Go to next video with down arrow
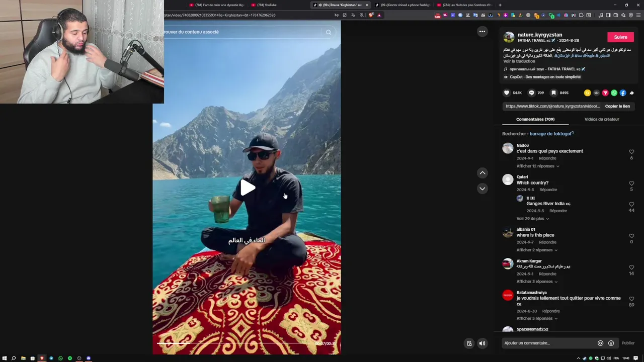This screenshot has width=644, height=362. coord(482,189)
